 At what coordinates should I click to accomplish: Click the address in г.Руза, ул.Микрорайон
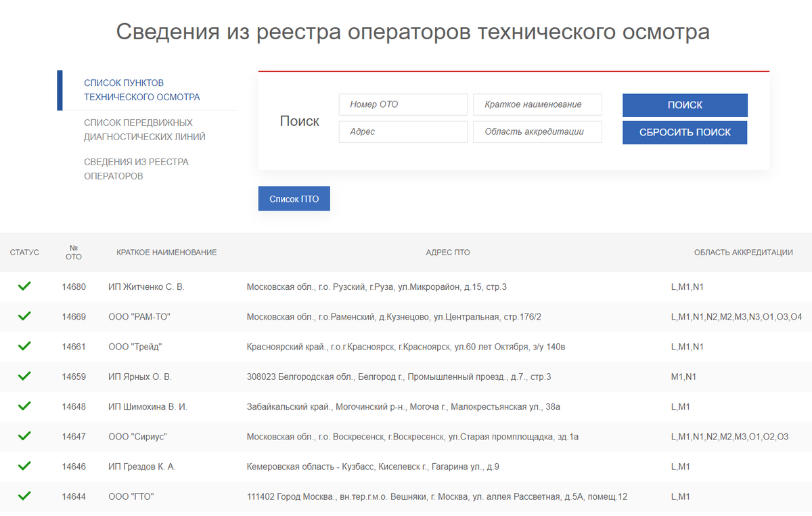377,287
